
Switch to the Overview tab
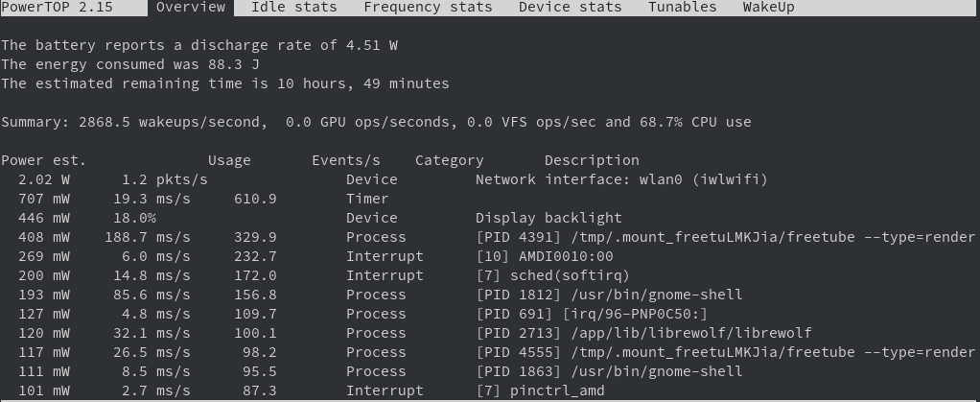point(190,8)
